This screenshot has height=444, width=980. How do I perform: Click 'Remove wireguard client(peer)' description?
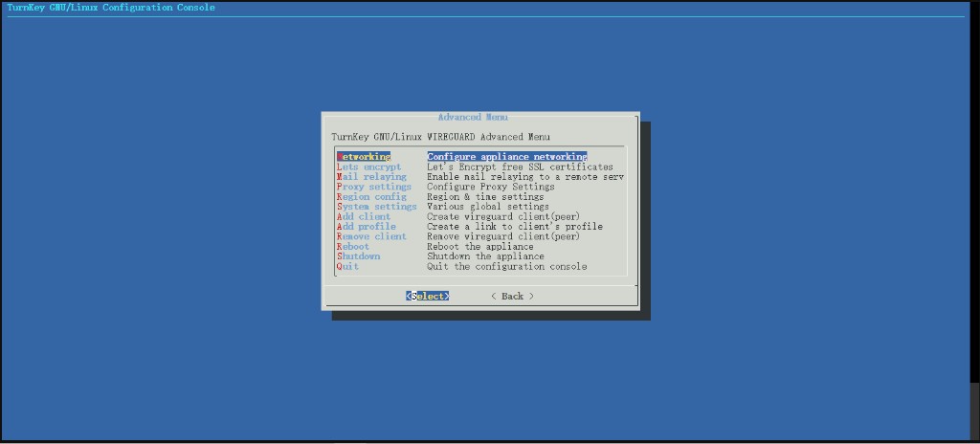[x=503, y=236]
